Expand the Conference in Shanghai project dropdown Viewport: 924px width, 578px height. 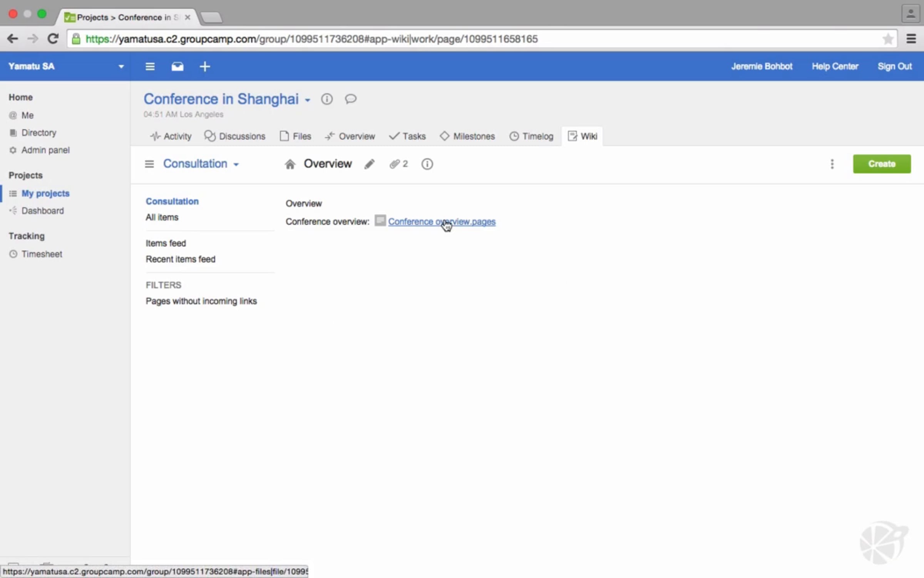(308, 100)
